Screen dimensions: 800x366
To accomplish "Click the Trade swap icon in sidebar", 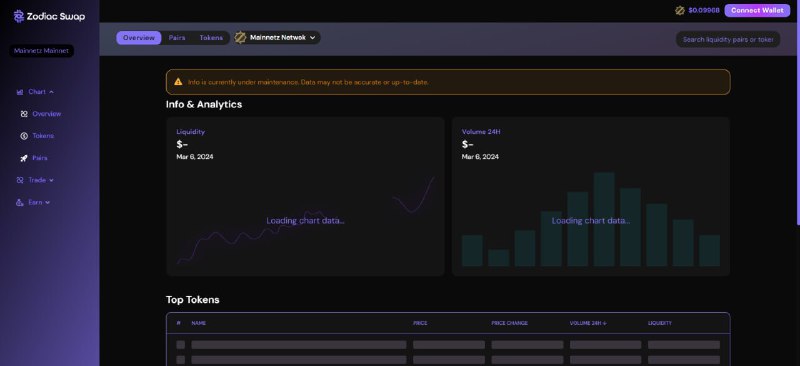I will pyautogui.click(x=20, y=180).
